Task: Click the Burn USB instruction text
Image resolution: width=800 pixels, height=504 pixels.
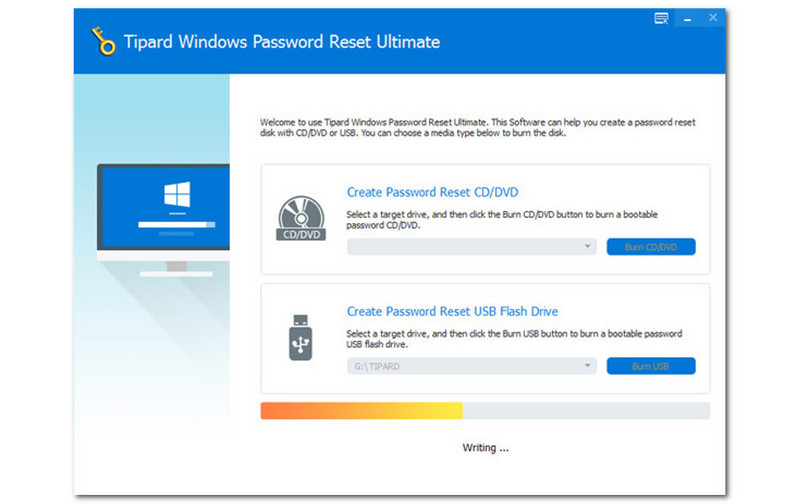Action: [x=514, y=339]
